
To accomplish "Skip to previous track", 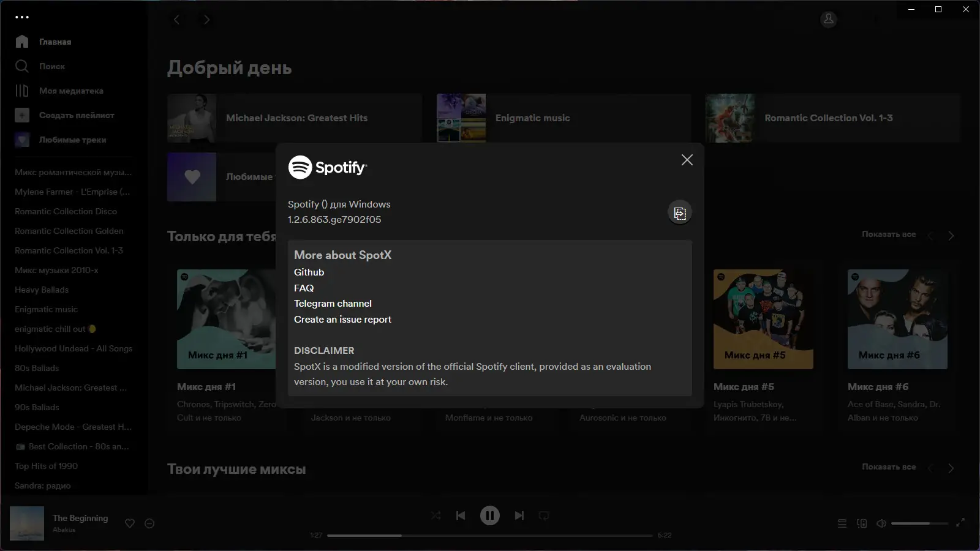I will (461, 515).
